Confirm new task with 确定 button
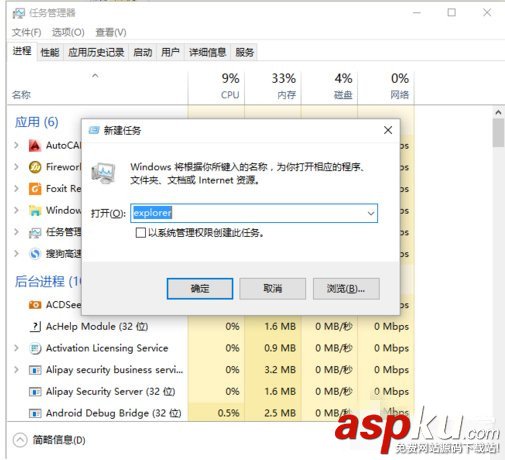The height and width of the screenshot is (460, 505). pyautogui.click(x=200, y=289)
